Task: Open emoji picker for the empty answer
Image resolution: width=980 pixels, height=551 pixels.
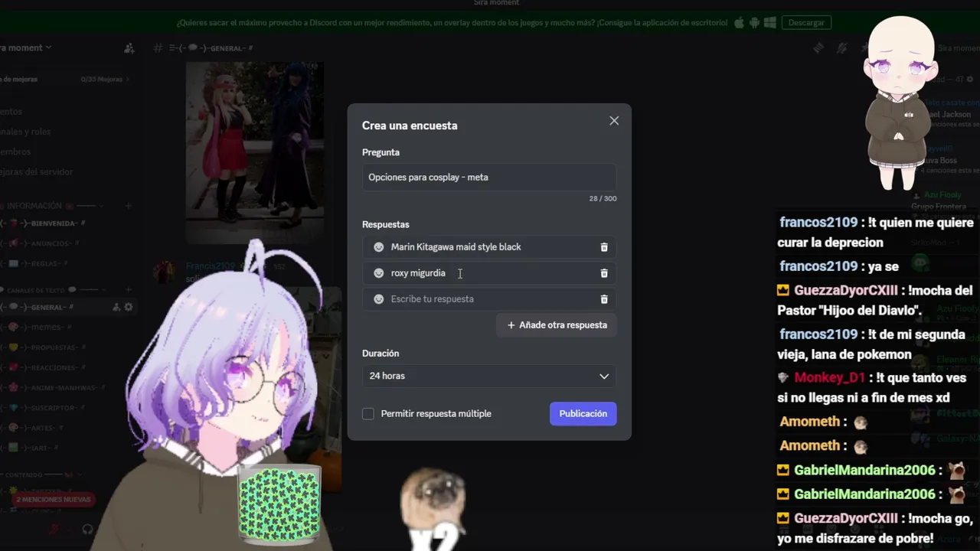Action: (378, 299)
